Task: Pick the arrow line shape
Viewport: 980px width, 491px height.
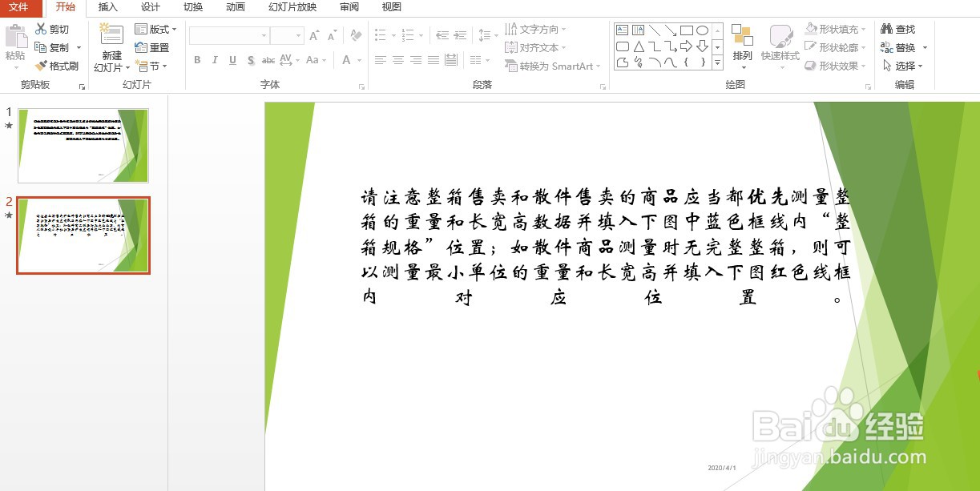Action: click(670, 30)
